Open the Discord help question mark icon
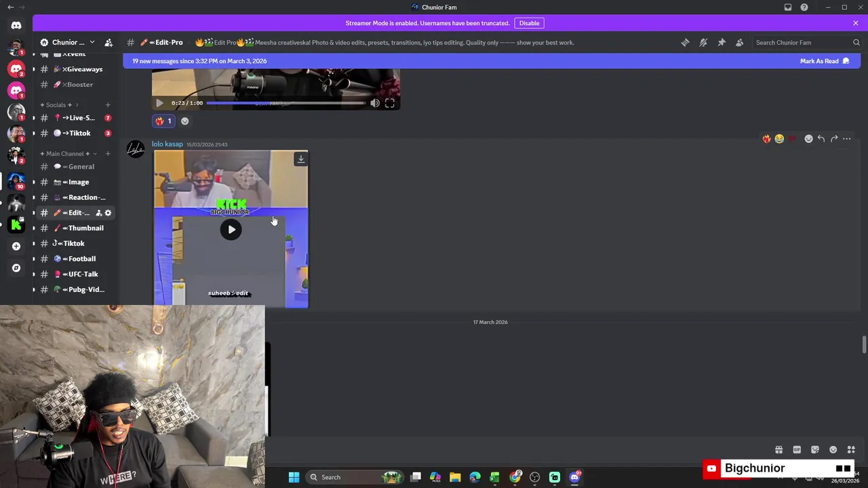This screenshot has height=488, width=868. [804, 7]
